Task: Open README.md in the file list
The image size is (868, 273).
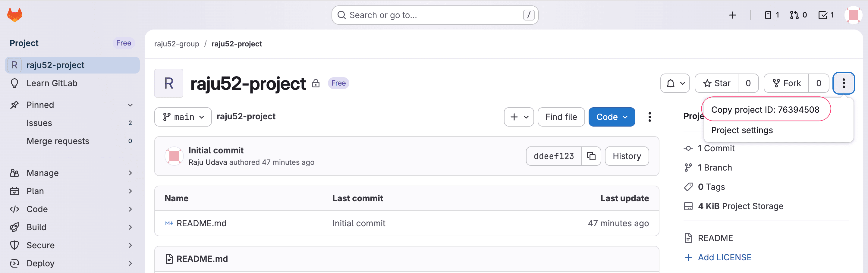Action: coord(201,223)
